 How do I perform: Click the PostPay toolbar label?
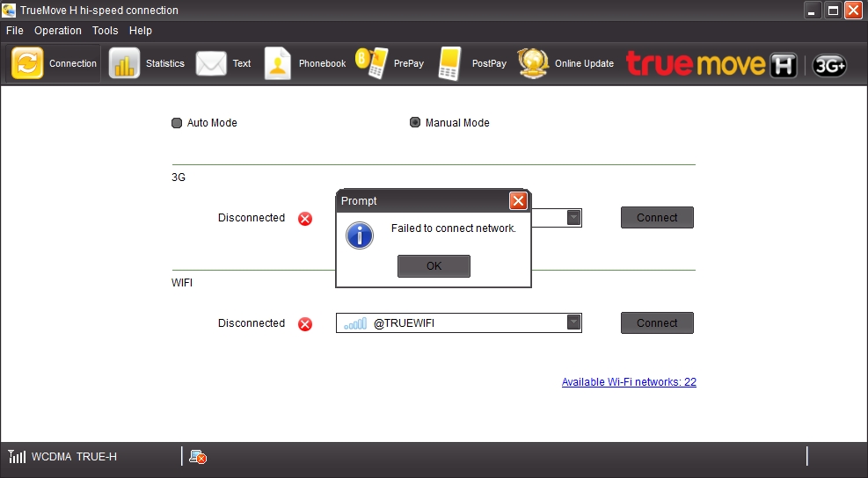[489, 63]
